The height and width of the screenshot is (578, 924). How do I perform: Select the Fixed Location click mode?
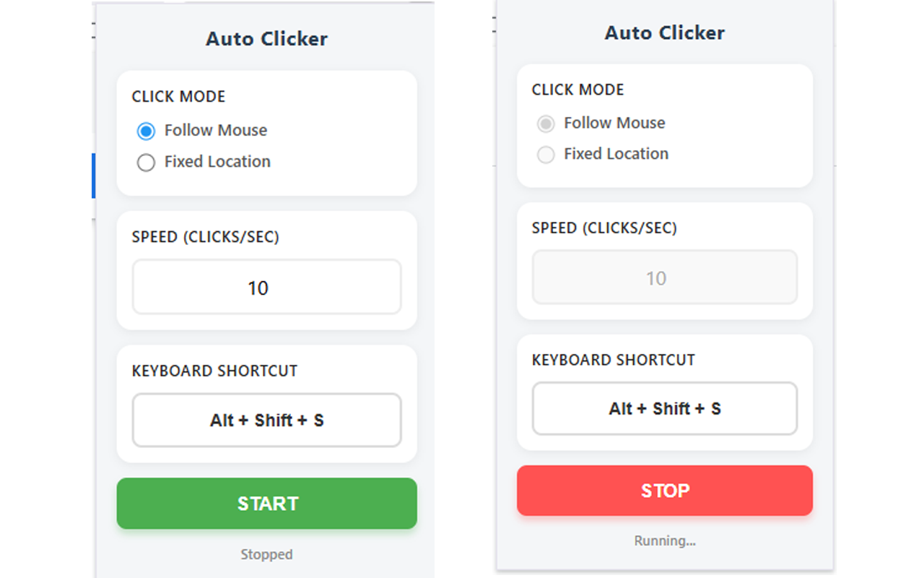(x=146, y=163)
